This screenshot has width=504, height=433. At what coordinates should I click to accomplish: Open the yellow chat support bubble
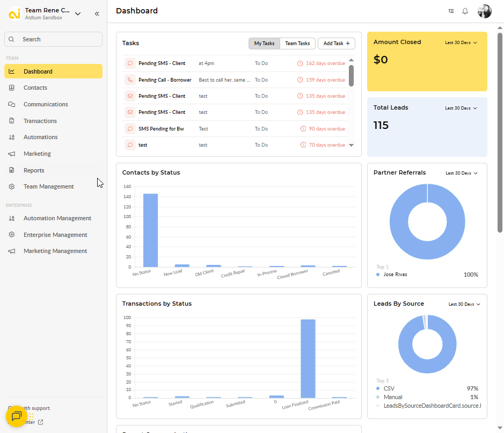click(x=16, y=416)
